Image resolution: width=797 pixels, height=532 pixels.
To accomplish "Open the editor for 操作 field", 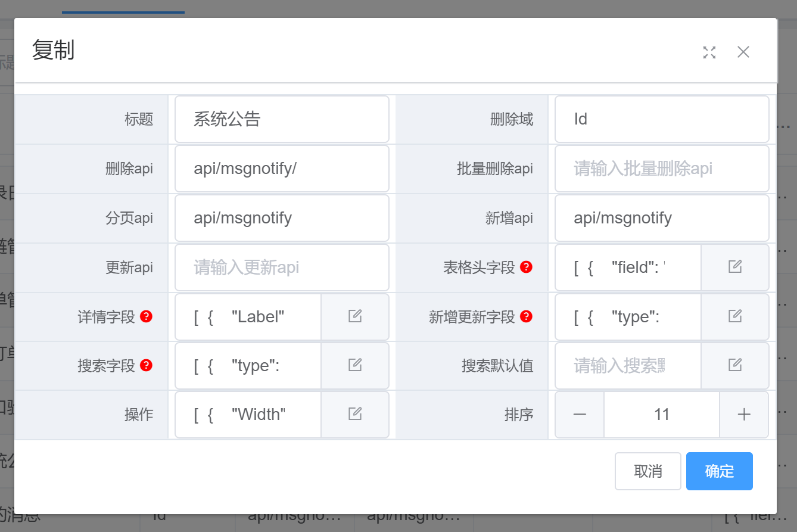I will 355,414.
